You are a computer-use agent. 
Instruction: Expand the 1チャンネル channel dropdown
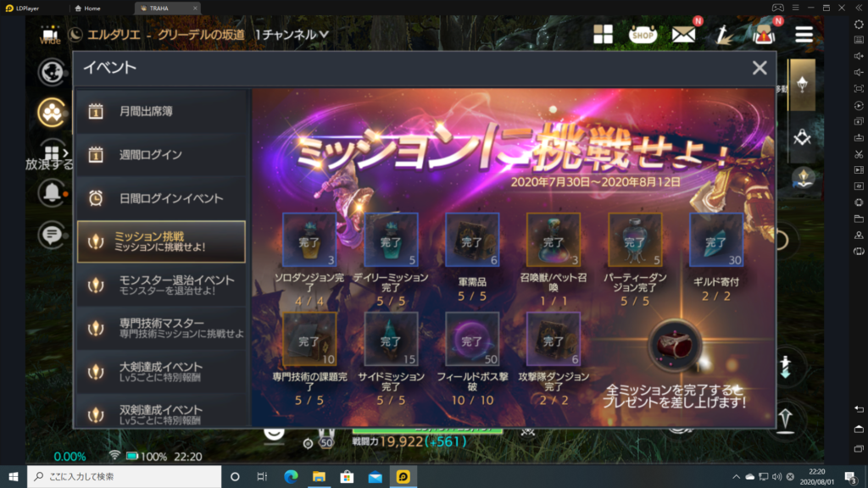(x=292, y=35)
